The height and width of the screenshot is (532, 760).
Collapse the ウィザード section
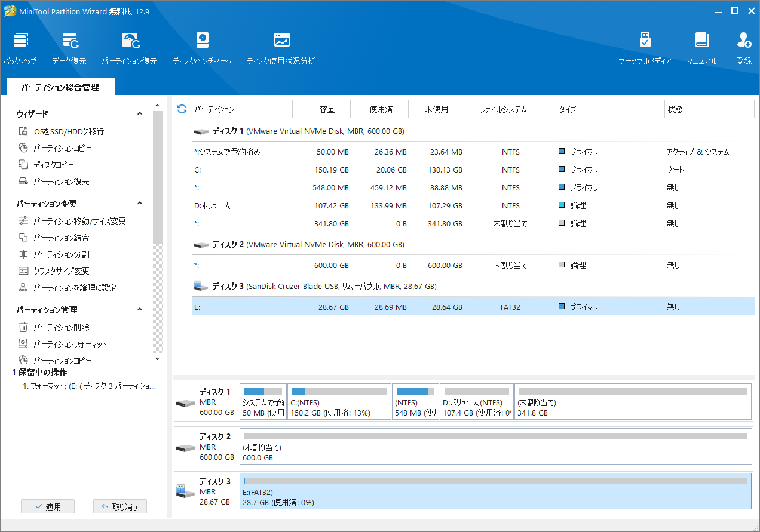140,113
